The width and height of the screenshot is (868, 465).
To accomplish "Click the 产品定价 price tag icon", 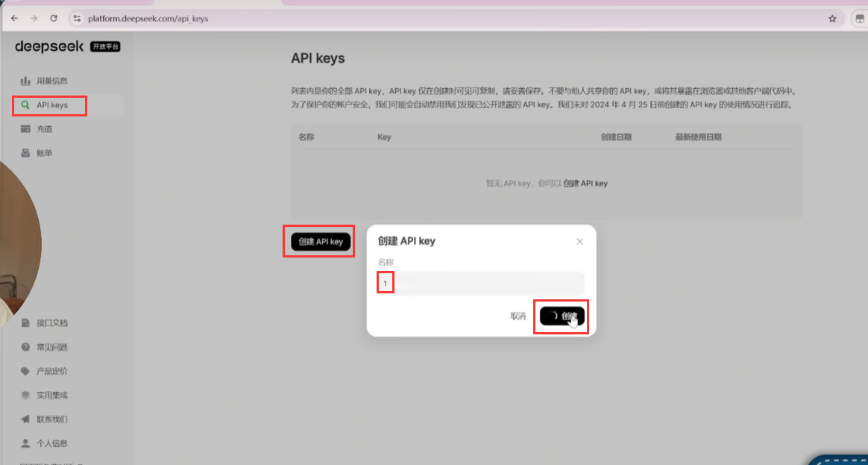I will click(25, 372).
